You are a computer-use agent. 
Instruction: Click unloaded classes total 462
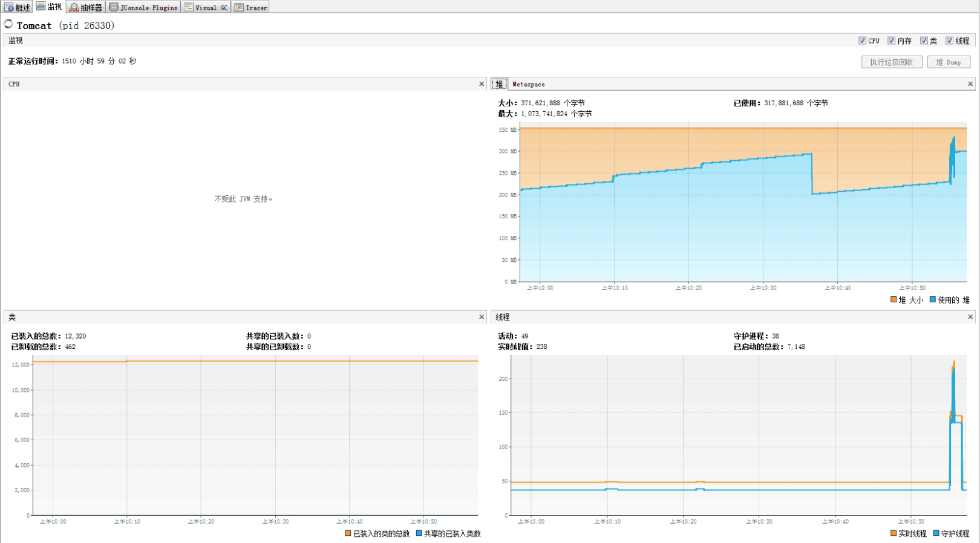70,347
